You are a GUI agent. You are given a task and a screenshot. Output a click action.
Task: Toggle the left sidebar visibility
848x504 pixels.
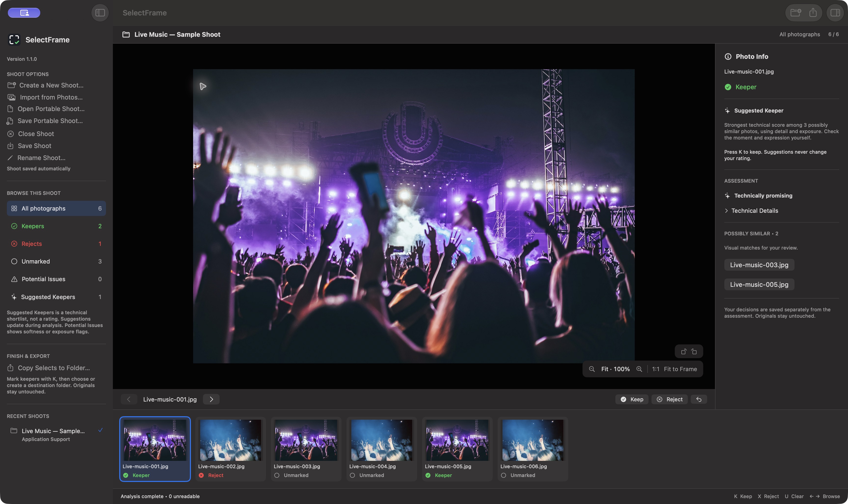(100, 13)
